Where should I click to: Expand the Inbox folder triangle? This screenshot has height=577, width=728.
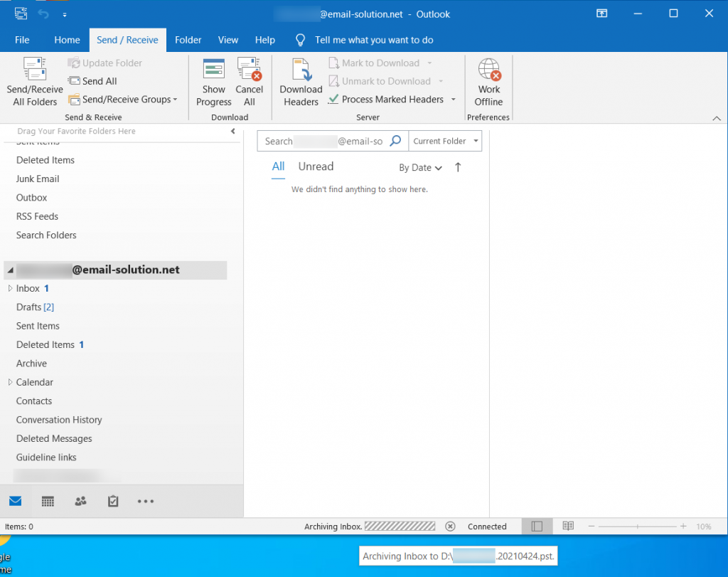click(x=10, y=289)
